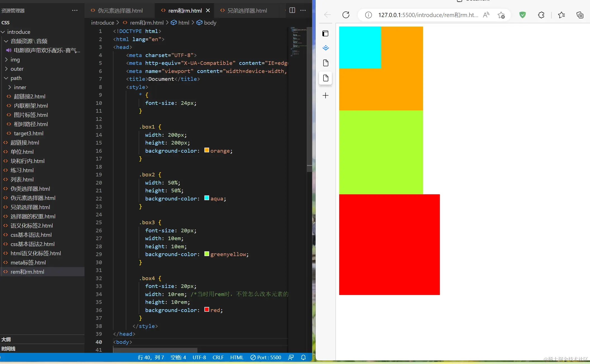This screenshot has height=364, width=590.
Task: Click the HTML language mode button
Action: tap(237, 357)
